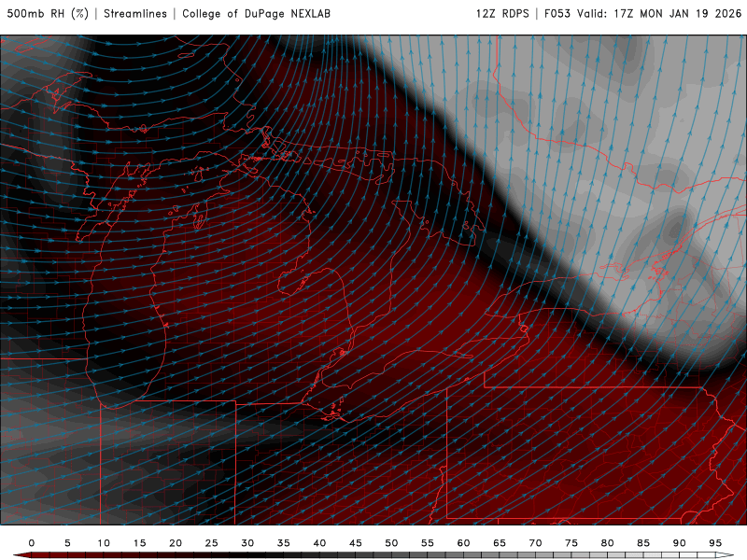This screenshot has width=747, height=560.
Task: Click the colorbar label "45"
Action: pyautogui.click(x=356, y=543)
